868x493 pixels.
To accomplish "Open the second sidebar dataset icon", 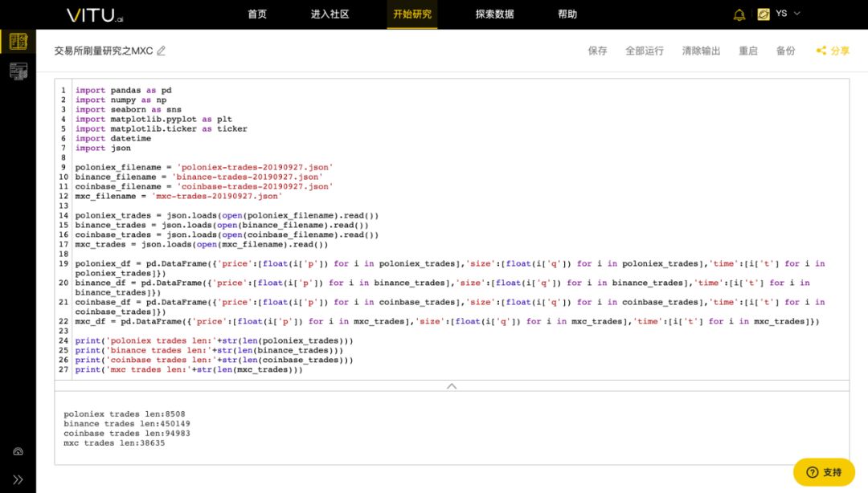I will (18, 71).
